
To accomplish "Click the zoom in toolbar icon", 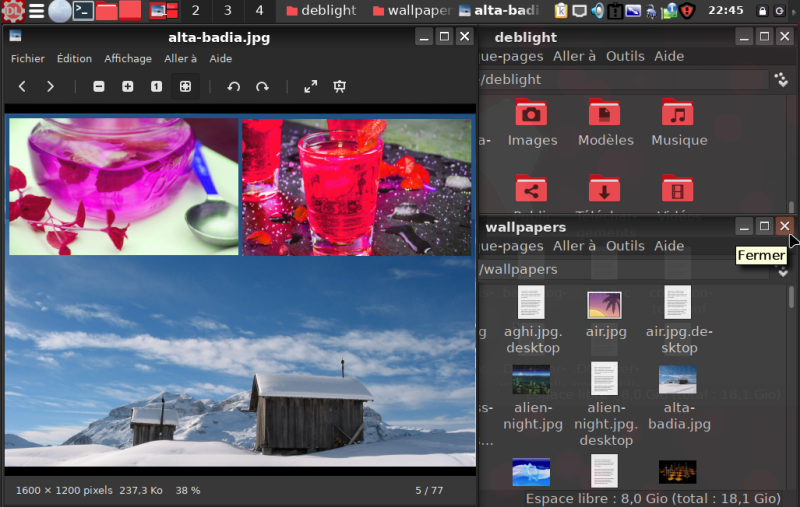I will [128, 87].
